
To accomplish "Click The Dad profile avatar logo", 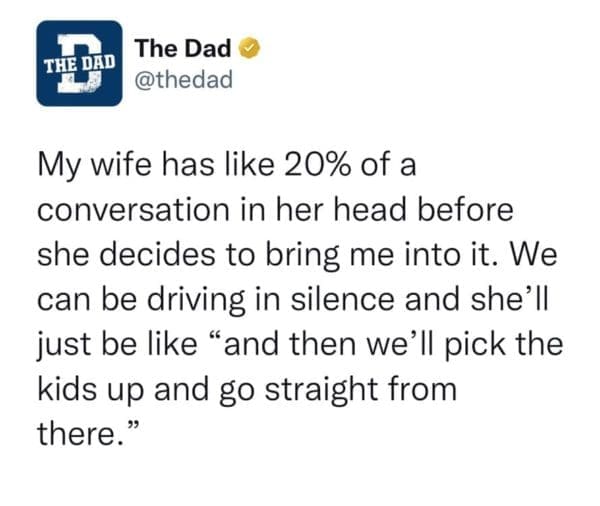I will point(78,63).
